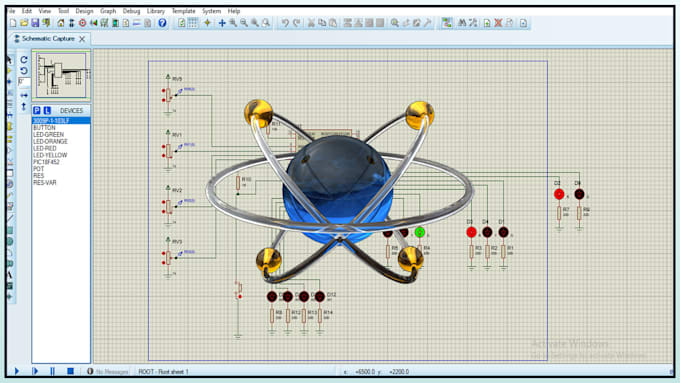Select LED-GREEN in the devices list
This screenshot has width=680, height=383.
click(48, 134)
